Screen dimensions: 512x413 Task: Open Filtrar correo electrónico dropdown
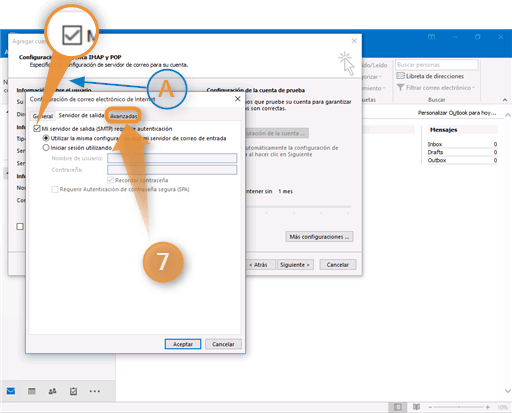pos(435,88)
